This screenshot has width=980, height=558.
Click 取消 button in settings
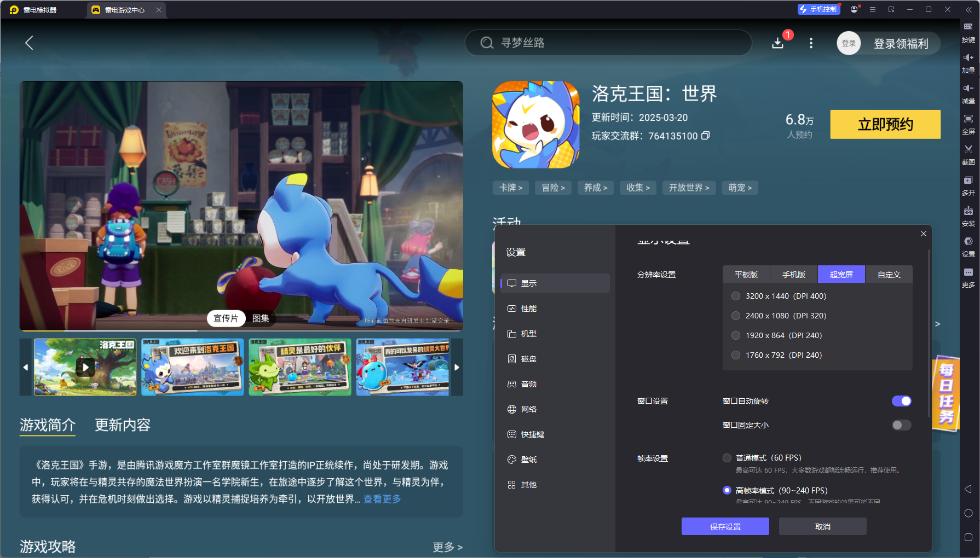(x=823, y=526)
